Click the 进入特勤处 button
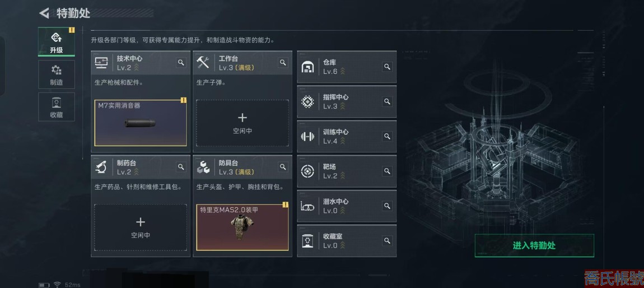The height and width of the screenshot is (288, 644). (x=534, y=245)
